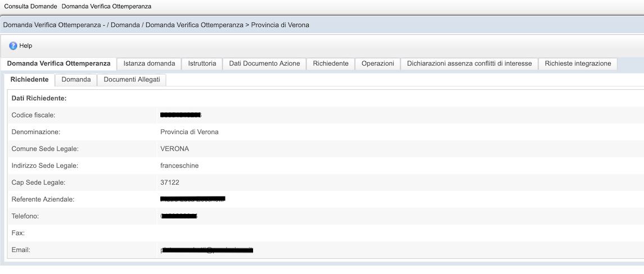Open Consulta Domande in the top menu
The image size is (644, 274).
point(29,6)
